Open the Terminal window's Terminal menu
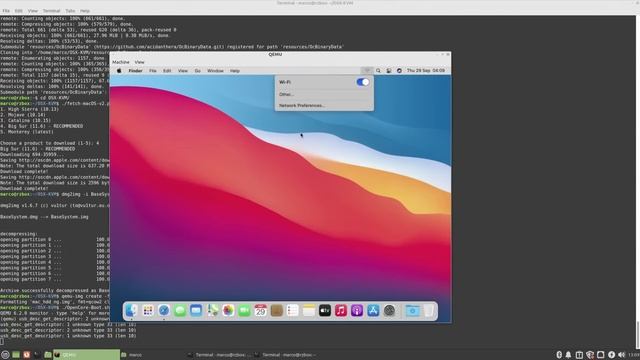 (x=51, y=11)
